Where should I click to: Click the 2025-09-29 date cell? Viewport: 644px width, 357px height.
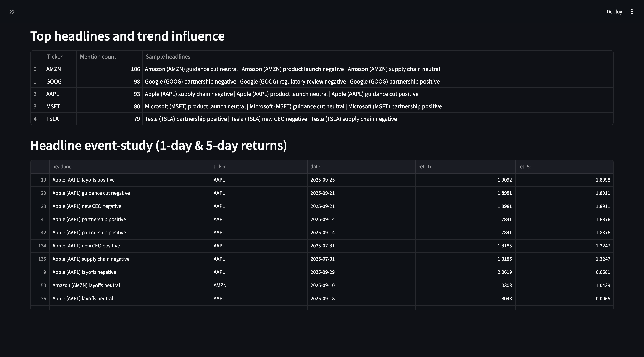pos(322,272)
